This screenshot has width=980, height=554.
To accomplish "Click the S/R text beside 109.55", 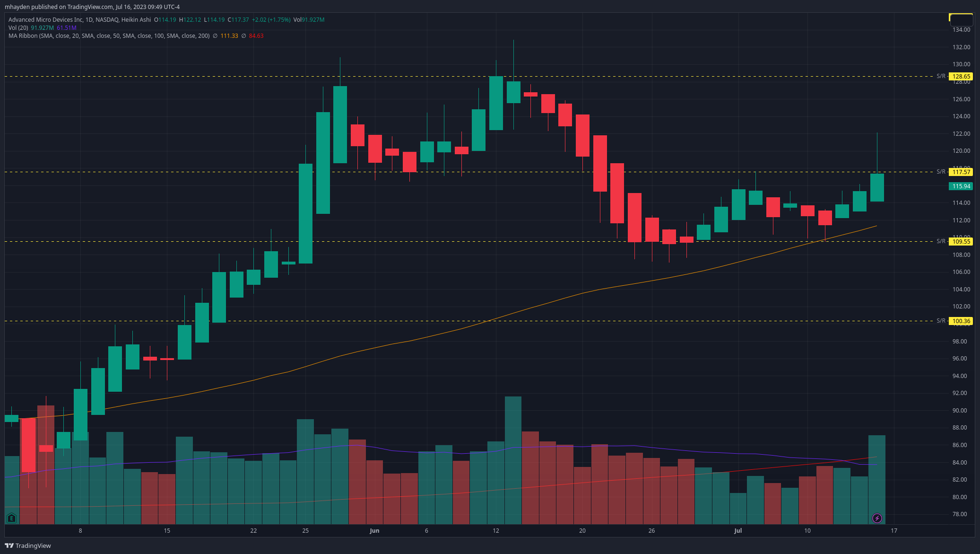I will pos(941,241).
